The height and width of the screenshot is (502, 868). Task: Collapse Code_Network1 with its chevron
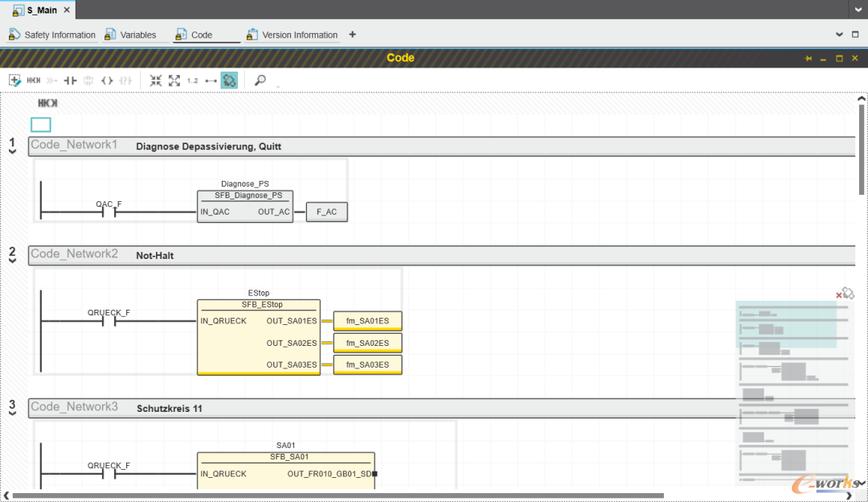point(12,152)
